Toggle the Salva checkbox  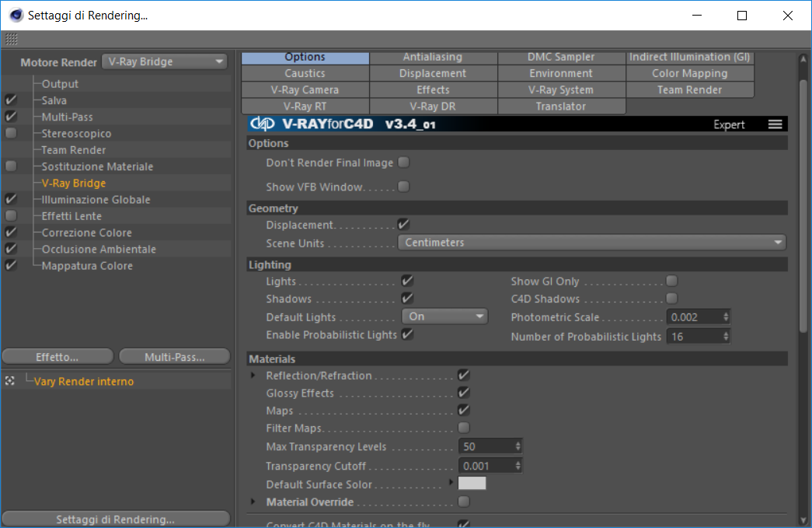click(11, 100)
